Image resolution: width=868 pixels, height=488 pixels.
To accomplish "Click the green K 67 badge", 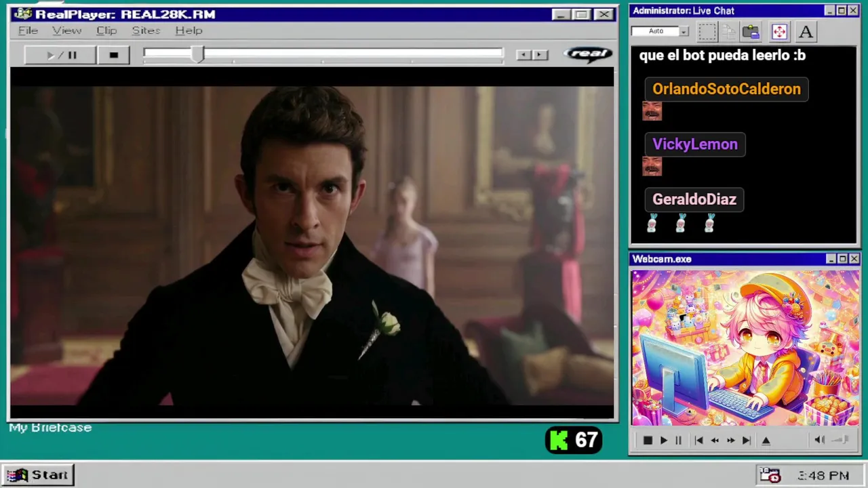I will 574,441.
